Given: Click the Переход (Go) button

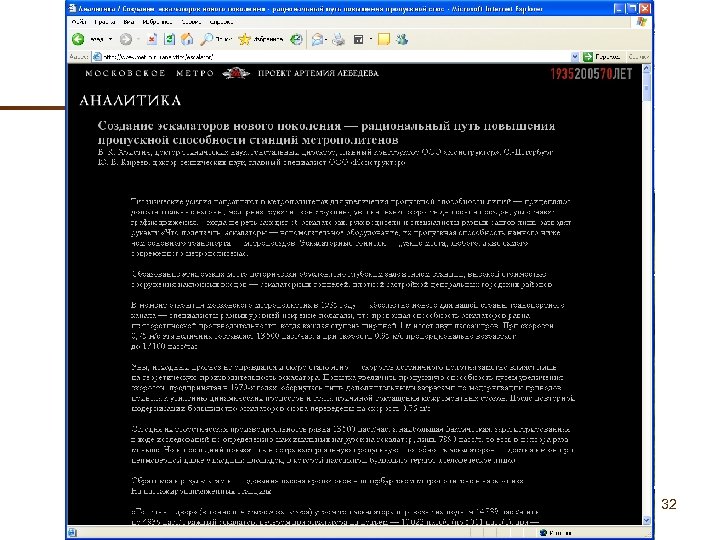Looking at the screenshot, I should tap(602, 57).
